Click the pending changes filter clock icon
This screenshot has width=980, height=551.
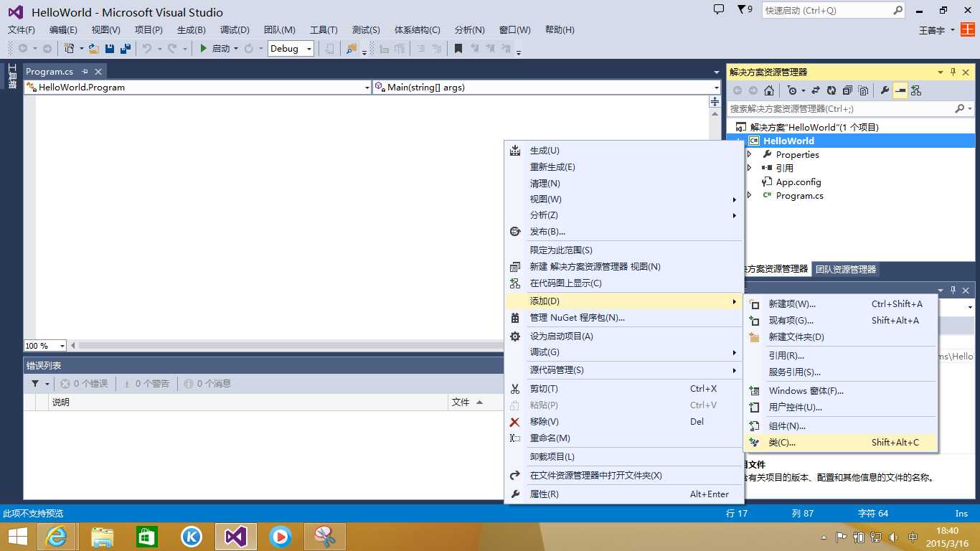point(792,90)
